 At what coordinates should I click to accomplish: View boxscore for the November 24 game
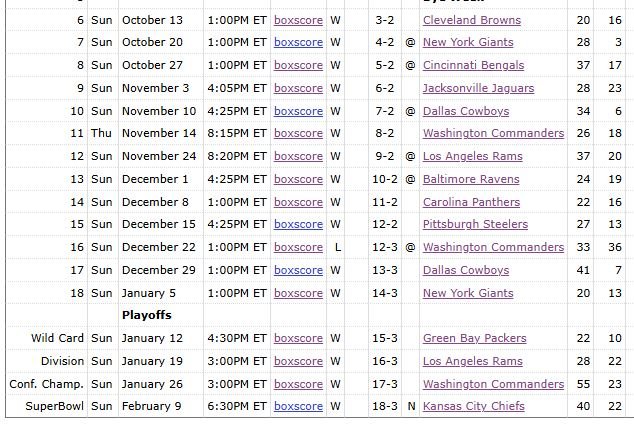pos(298,156)
